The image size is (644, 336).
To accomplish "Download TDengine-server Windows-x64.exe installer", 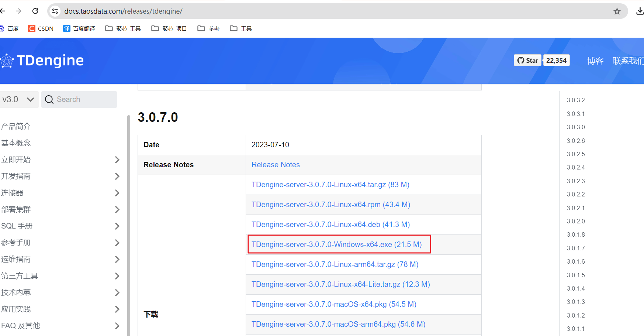I will coord(337,244).
